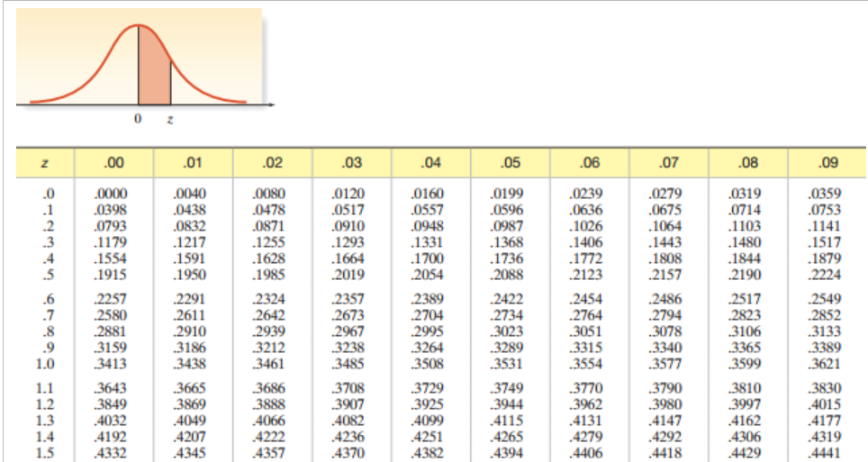868x462 pixels.
Task: Select the value .2549
Action: click(825, 299)
